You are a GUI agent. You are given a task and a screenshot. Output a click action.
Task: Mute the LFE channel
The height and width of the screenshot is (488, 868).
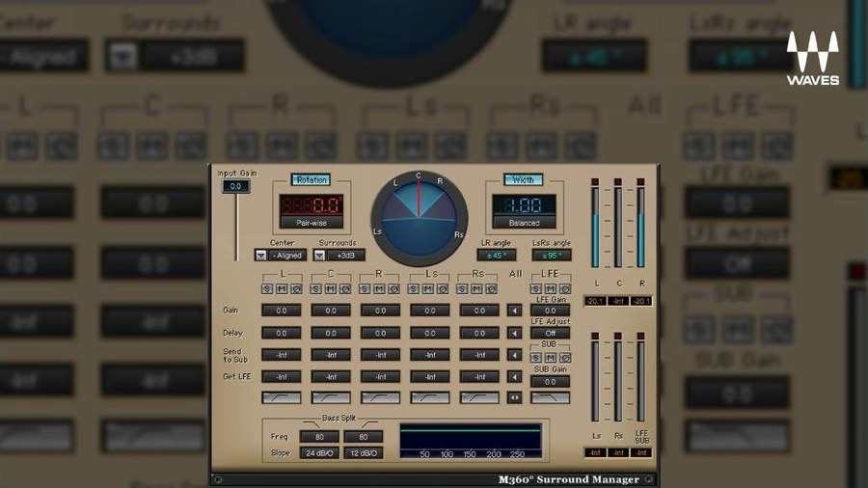coord(551,288)
